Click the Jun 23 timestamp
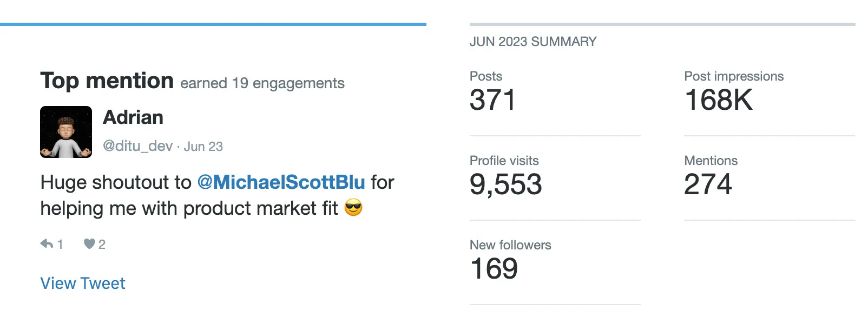The height and width of the screenshot is (330, 868). 203,146
